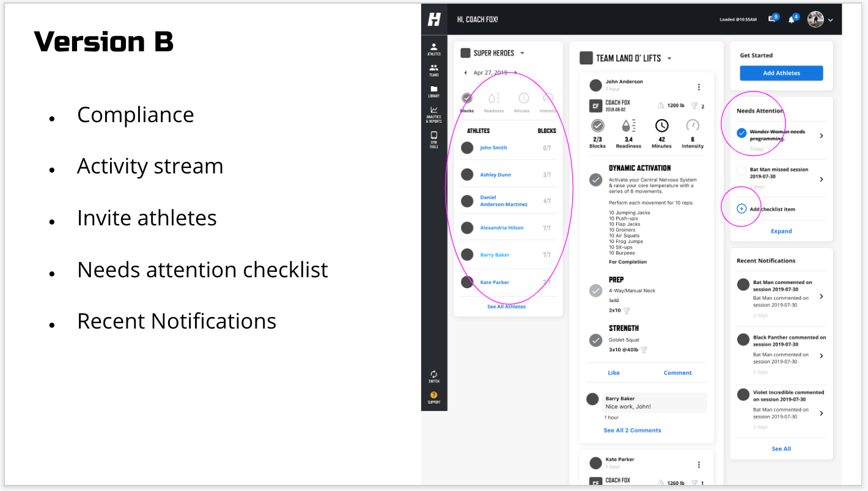This screenshot has height=491, width=868.
Task: Open Gym Tools in sidebar
Action: [434, 140]
